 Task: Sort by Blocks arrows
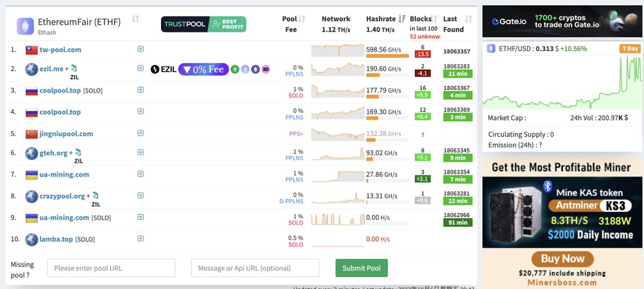pyautogui.click(x=435, y=19)
